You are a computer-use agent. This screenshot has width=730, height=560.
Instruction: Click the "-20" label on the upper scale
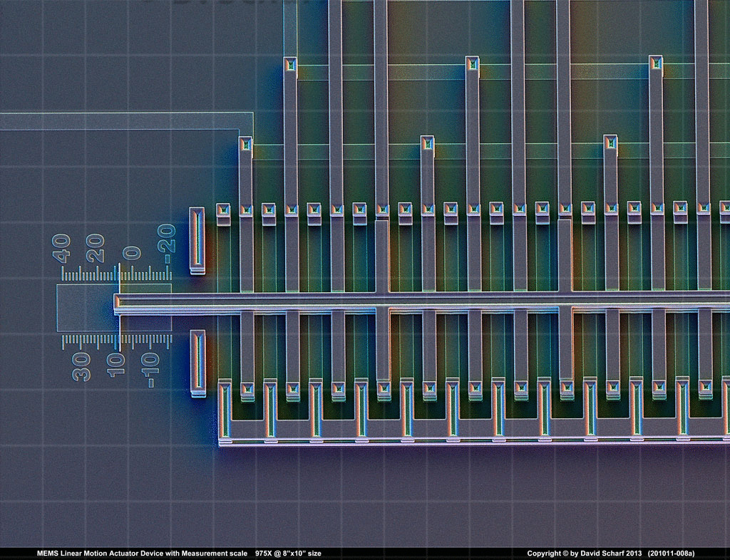(168, 244)
